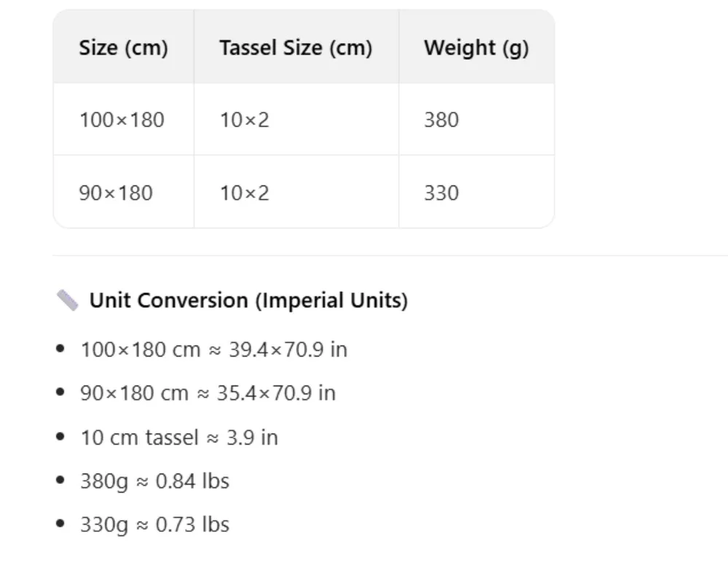Click the 380g ≈ 0.84 lbs line
This screenshot has height=566, width=728.
[x=154, y=481]
